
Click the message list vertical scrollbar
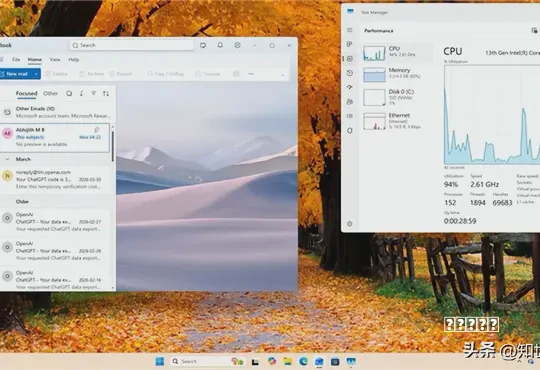113,146
